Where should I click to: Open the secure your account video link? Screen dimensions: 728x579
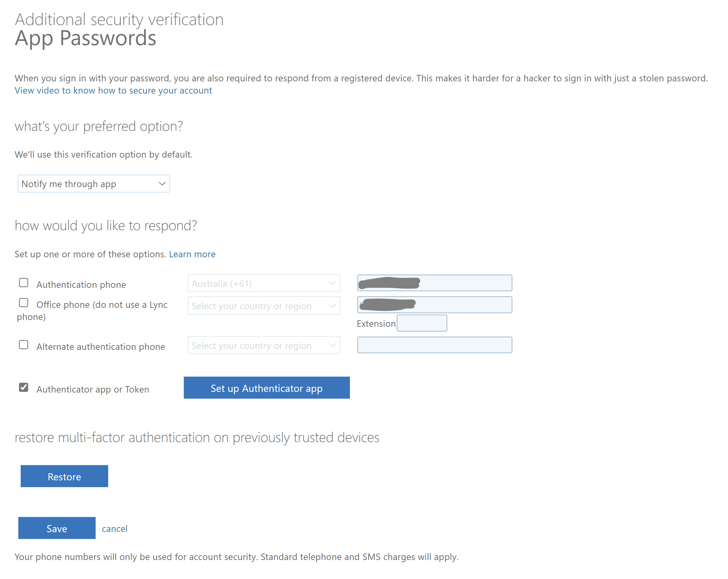113,91
